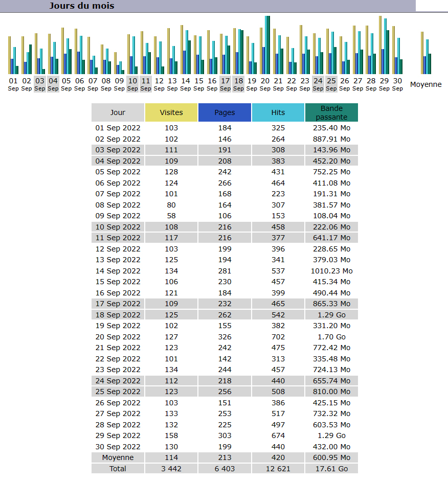Click visits value 58

[171, 216]
